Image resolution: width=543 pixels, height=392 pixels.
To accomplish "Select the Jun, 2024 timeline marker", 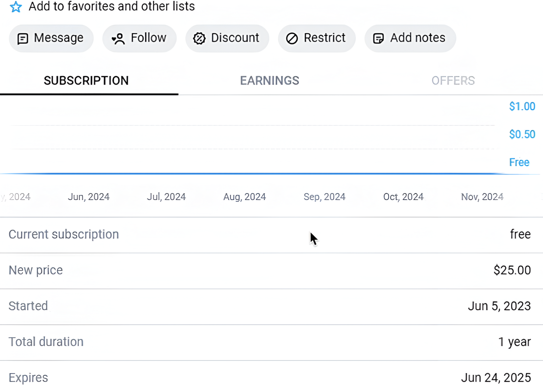I will 89,197.
